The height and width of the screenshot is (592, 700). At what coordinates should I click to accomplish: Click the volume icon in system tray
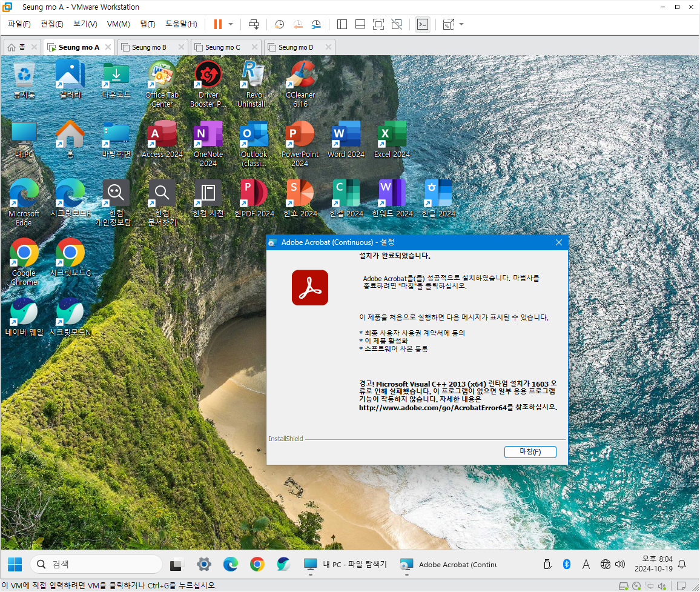[x=619, y=564]
